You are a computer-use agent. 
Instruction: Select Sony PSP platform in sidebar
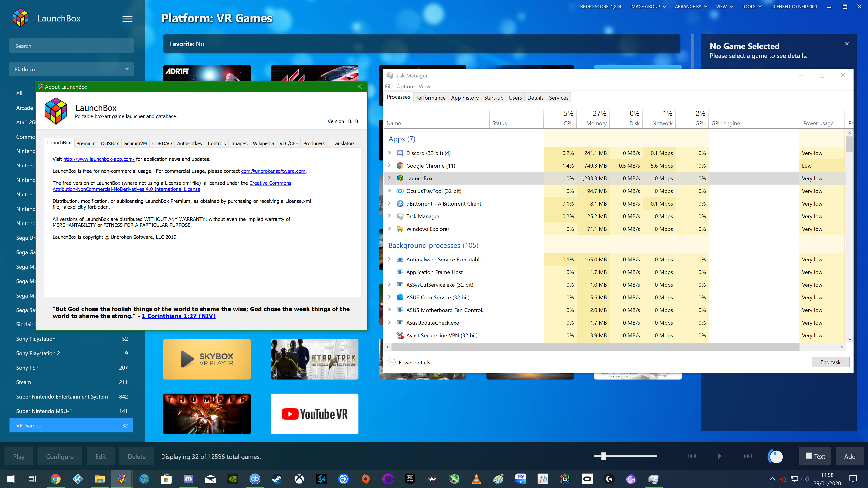coord(71,368)
